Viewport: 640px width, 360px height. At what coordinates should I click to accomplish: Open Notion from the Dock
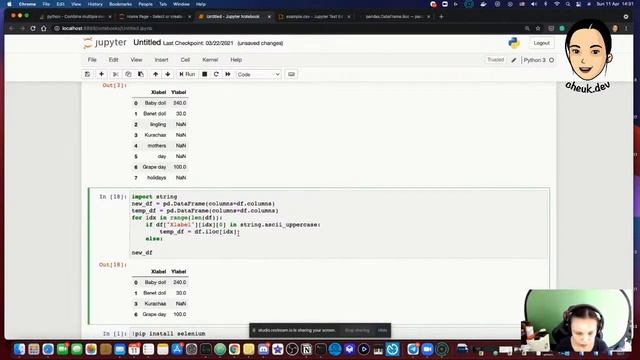(x=306, y=349)
